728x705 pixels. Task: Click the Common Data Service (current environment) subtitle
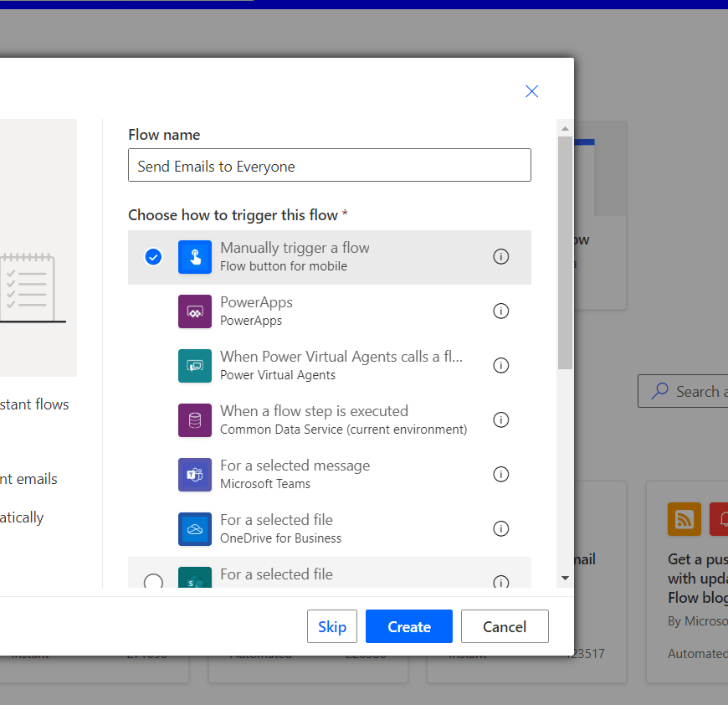tap(344, 430)
